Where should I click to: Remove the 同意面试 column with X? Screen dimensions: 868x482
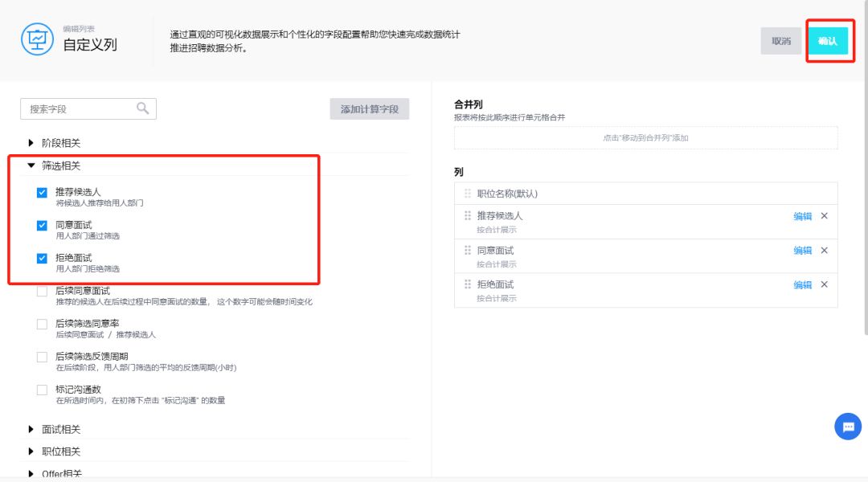[824, 251]
